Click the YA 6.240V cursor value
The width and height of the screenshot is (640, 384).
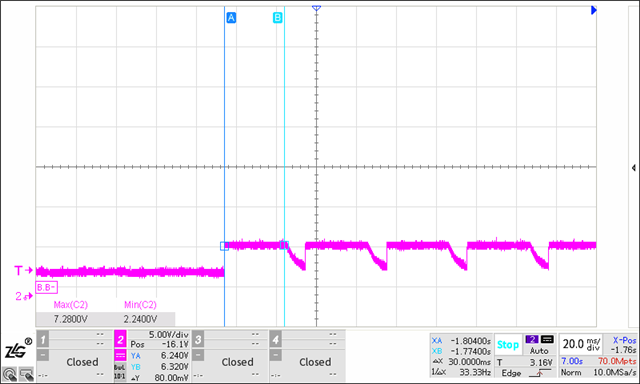click(x=160, y=356)
